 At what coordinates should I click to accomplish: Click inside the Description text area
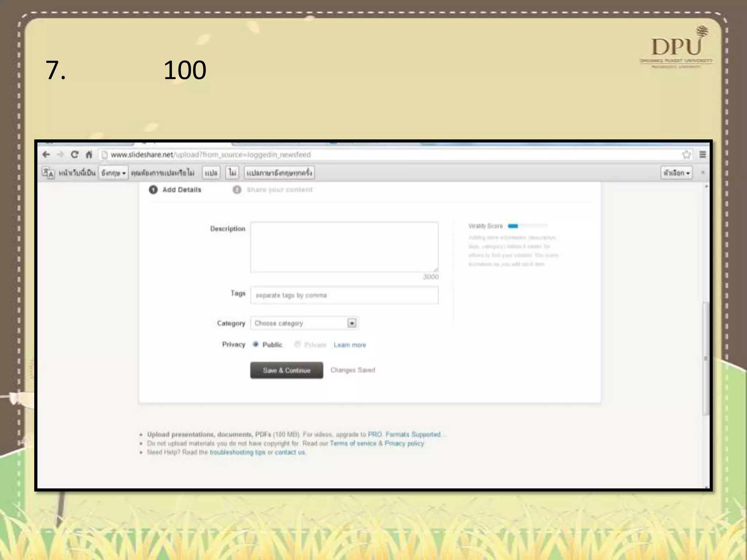344,247
